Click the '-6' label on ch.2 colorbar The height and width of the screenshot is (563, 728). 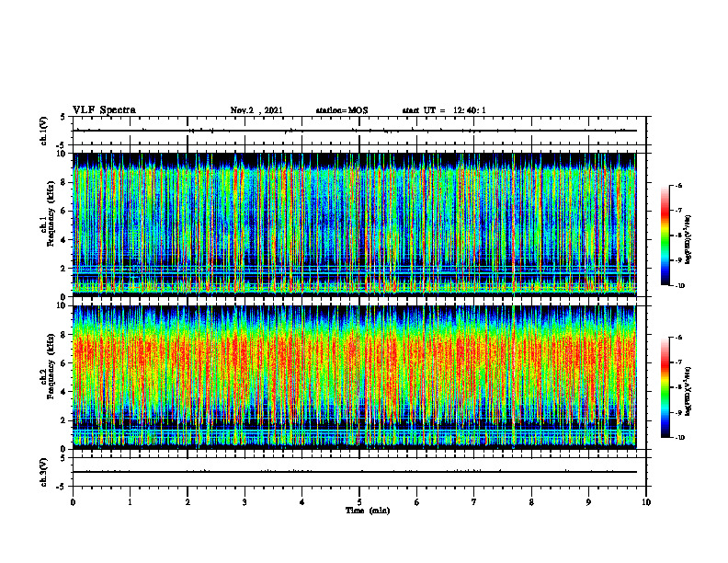point(679,338)
